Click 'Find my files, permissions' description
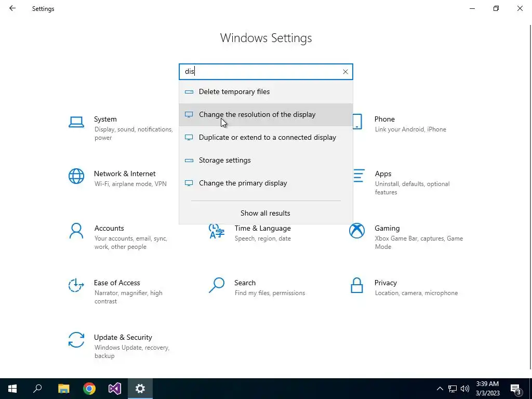Screen dimensions: 532x399 (x=270, y=293)
